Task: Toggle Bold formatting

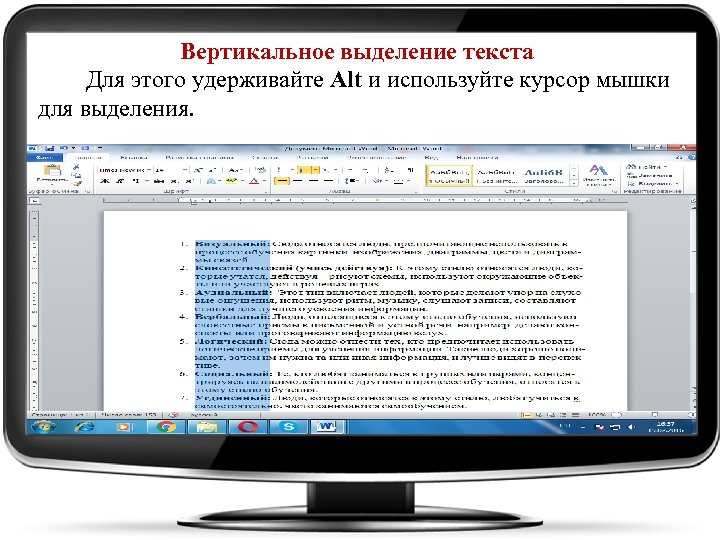Action: tap(105, 181)
